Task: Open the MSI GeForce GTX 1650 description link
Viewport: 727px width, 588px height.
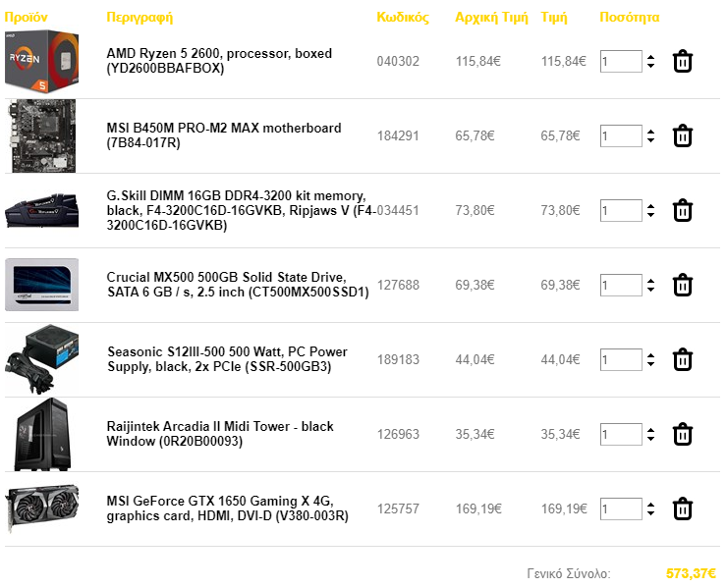Action: coord(227,508)
